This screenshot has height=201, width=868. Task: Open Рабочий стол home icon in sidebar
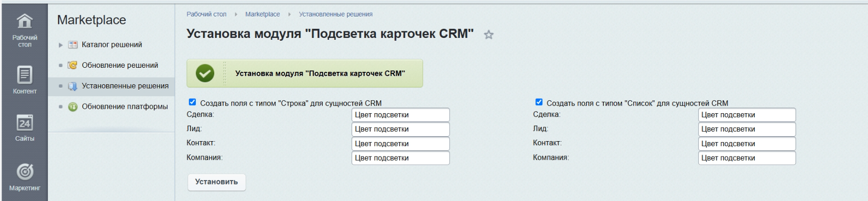[x=24, y=22]
